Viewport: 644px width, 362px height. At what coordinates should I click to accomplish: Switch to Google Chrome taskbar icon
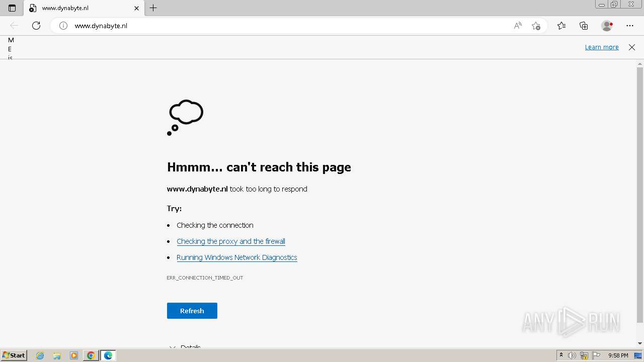pos(91,355)
